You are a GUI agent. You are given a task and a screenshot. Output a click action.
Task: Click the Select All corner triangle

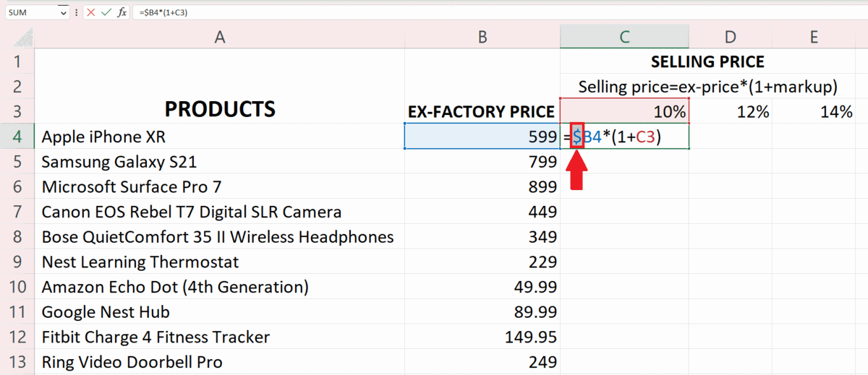point(23,37)
